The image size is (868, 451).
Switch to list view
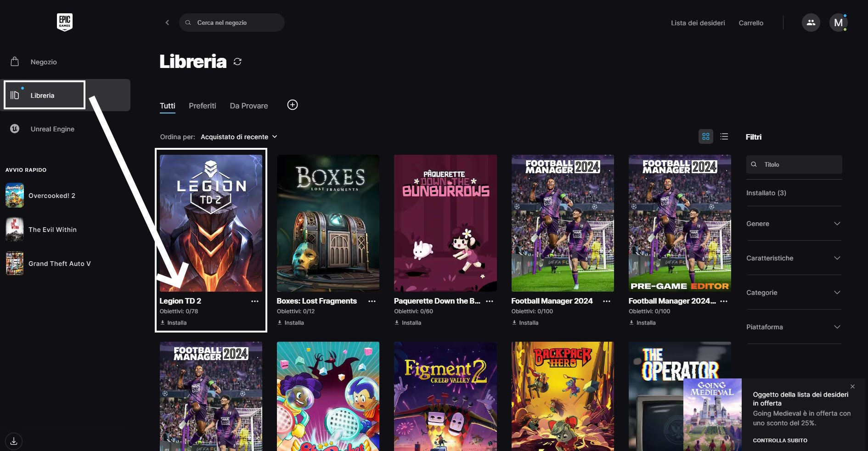tap(724, 136)
